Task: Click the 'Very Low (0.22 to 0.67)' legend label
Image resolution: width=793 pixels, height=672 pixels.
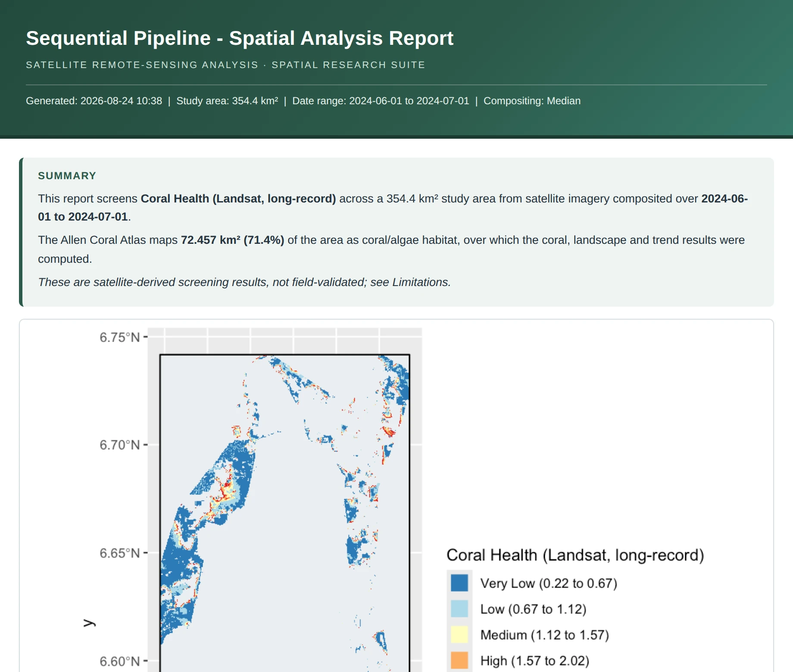Action: coord(549,583)
